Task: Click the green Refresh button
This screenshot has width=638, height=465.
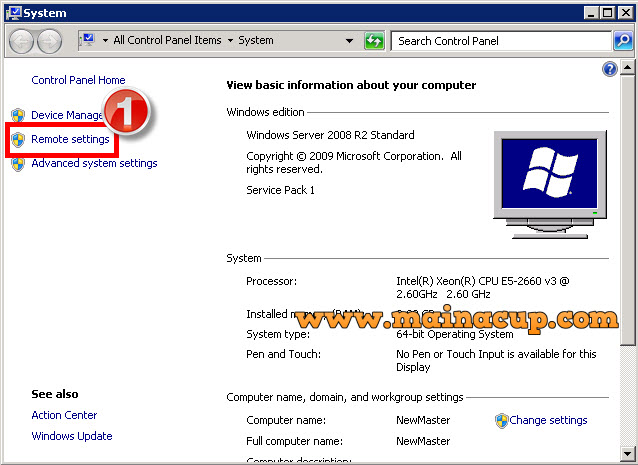Action: pyautogui.click(x=374, y=41)
